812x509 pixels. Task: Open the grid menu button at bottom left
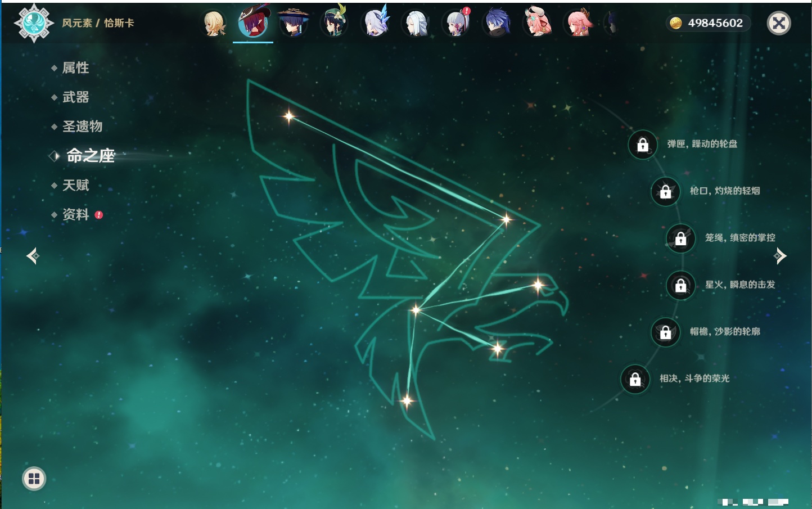tap(34, 479)
